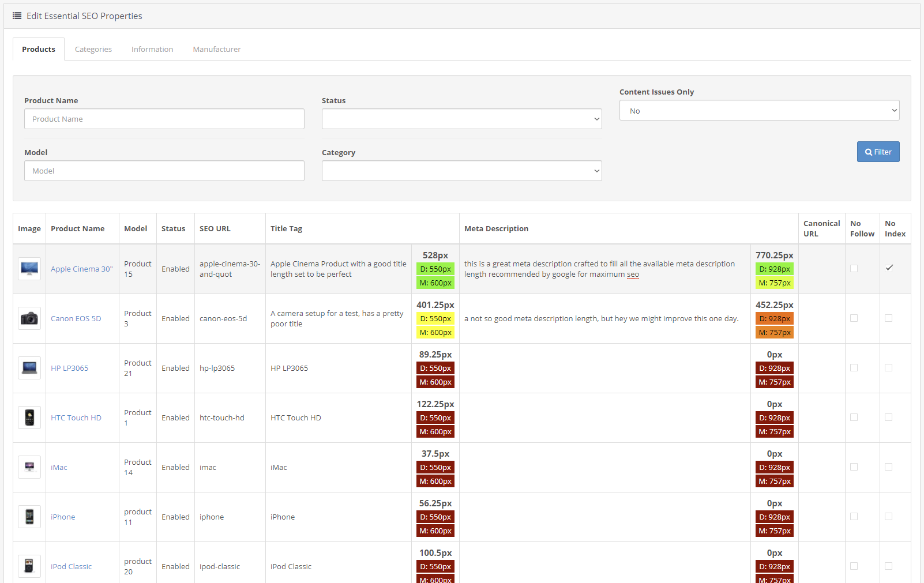This screenshot has height=583, width=924.
Task: Enable No Follow for iPhone row
Action: [854, 516]
